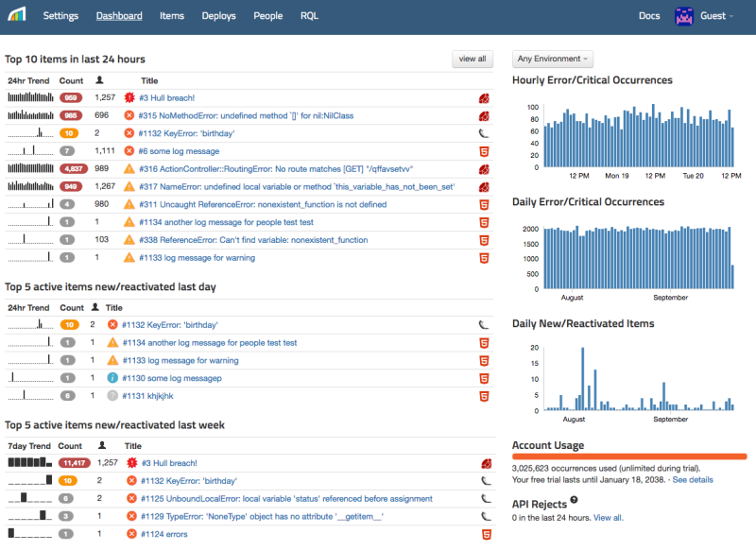Screen dimensions: 756x551
Task: Click the blue info icon beside #1130
Action: click(x=112, y=377)
